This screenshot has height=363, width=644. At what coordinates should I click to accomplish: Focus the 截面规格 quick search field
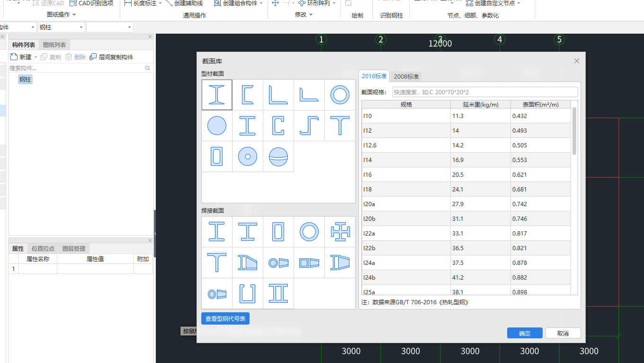click(485, 92)
